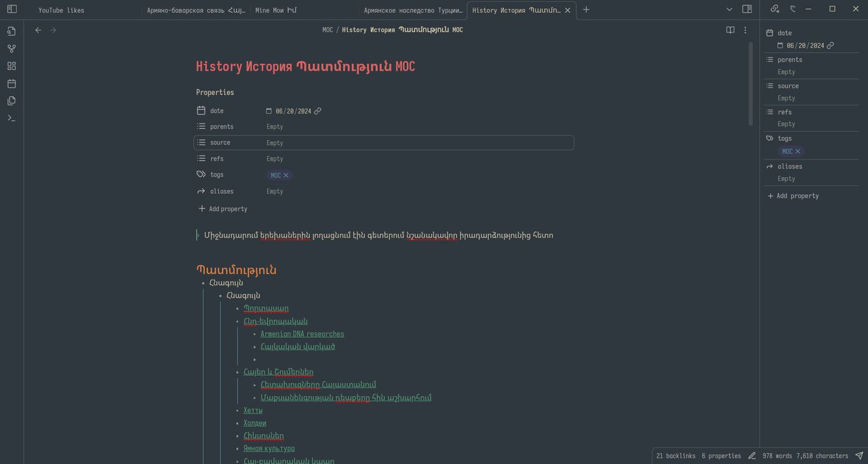
Task: Click the four-squares grid ribbon icon
Action: (12, 66)
